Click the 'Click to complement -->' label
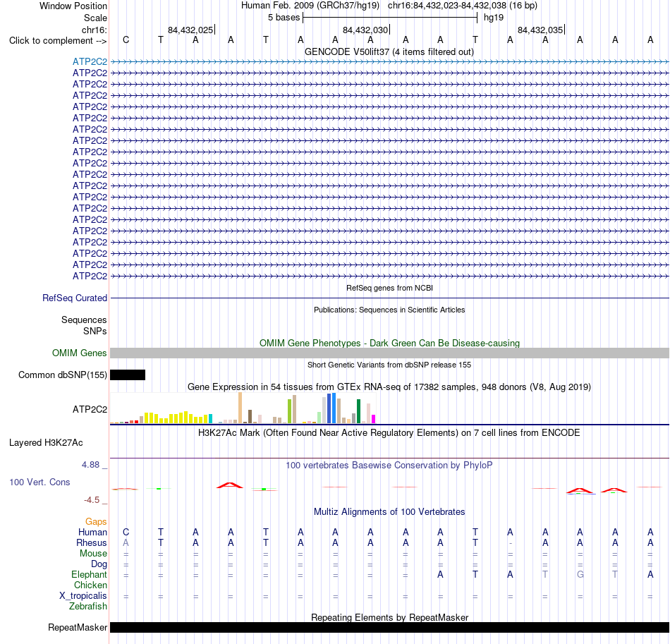 (x=58, y=41)
